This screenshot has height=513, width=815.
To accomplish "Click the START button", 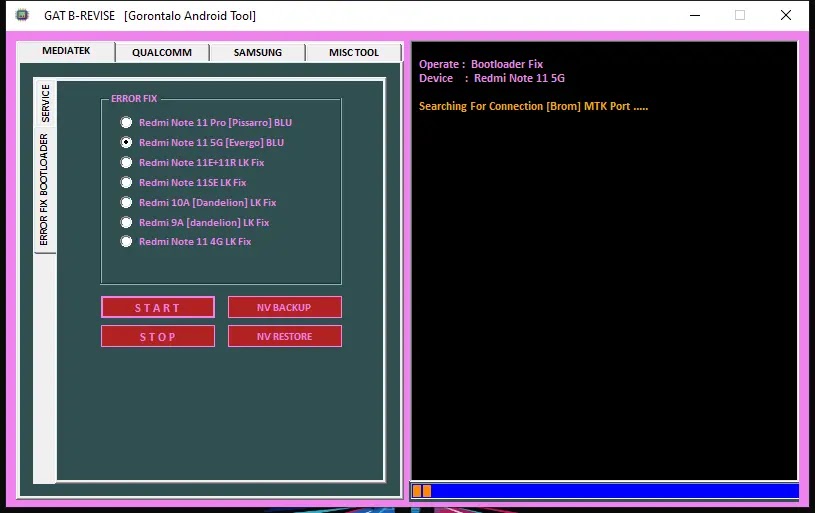I will (157, 307).
